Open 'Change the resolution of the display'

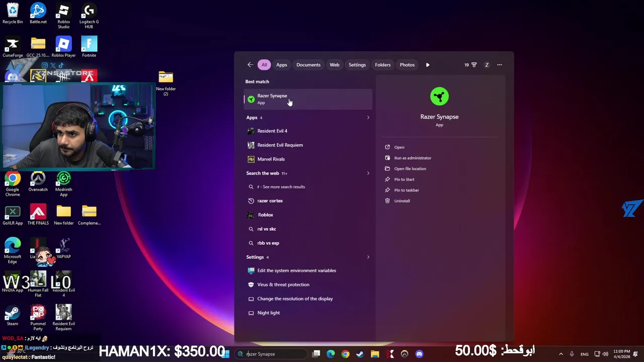click(x=308, y=299)
